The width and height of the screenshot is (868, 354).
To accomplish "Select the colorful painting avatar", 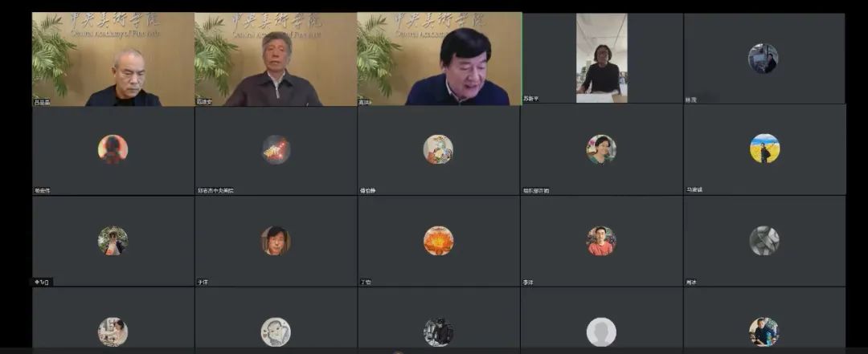I will pos(439,149).
